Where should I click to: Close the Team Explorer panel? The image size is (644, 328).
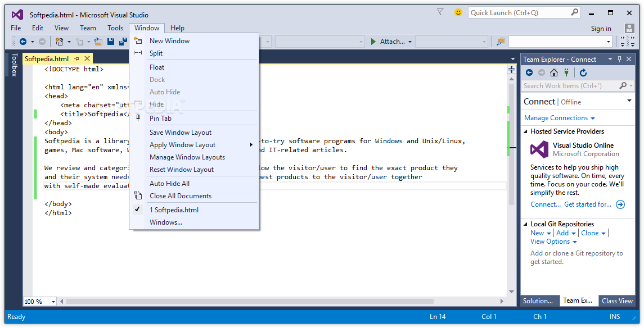629,59
